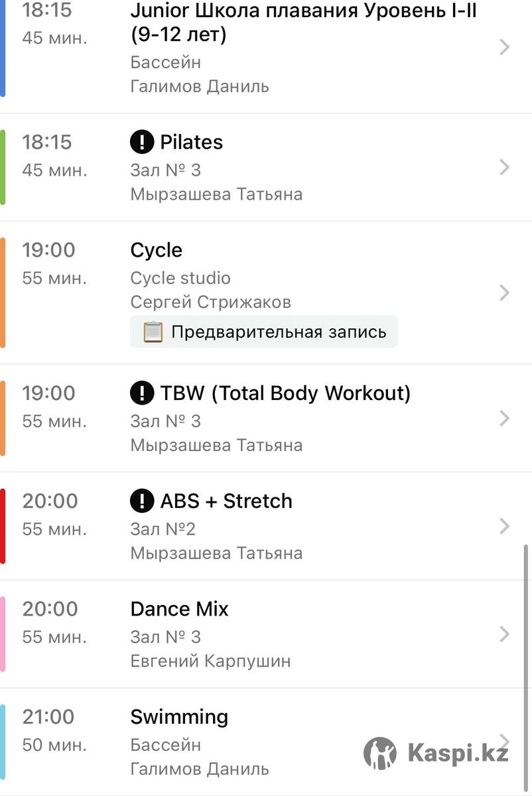The image size is (532, 796).
Task: Tap the chevron on ABS + Stretch row
Action: pos(504,526)
